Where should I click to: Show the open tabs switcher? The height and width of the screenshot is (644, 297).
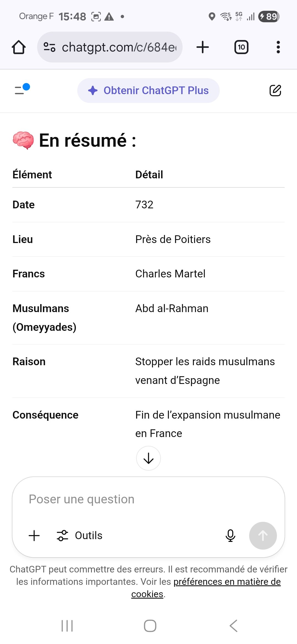[x=241, y=47]
